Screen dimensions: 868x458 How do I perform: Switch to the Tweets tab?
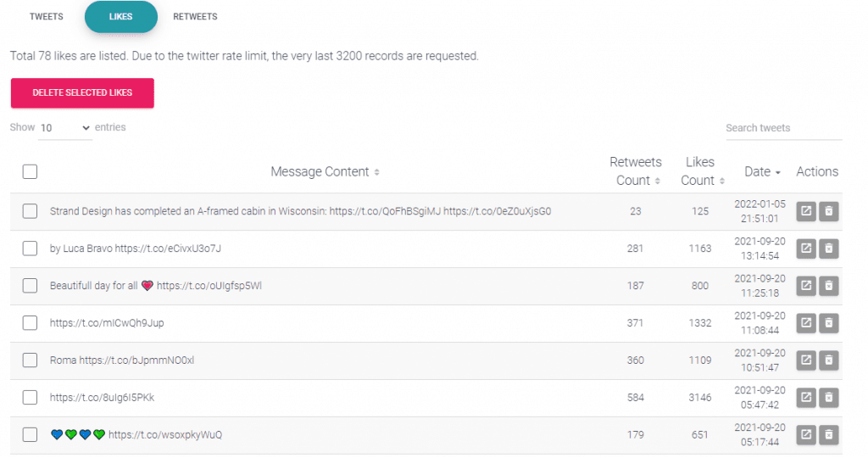[47, 17]
